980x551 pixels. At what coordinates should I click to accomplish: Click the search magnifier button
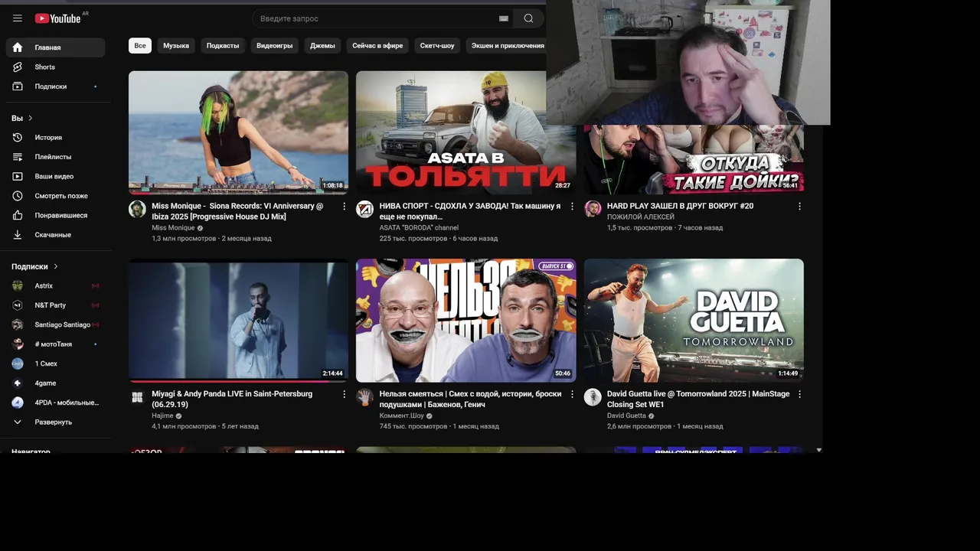528,18
